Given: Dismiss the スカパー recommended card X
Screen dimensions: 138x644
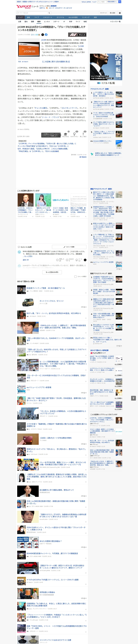Looking at the screenshot, I should pos(68,216).
